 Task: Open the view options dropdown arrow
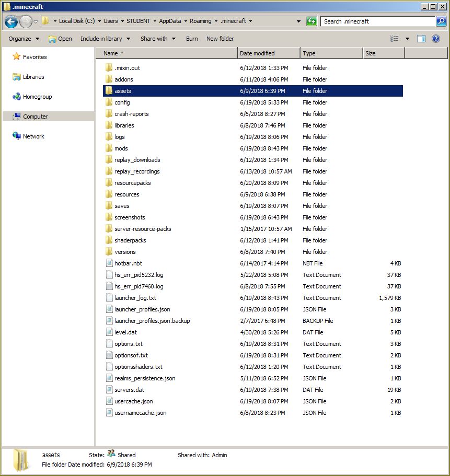click(x=407, y=39)
